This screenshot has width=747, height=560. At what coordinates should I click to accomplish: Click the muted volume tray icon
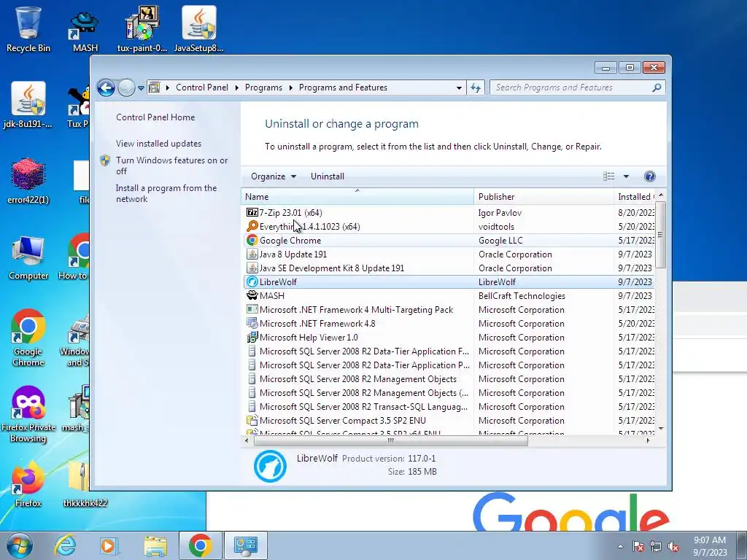(673, 546)
